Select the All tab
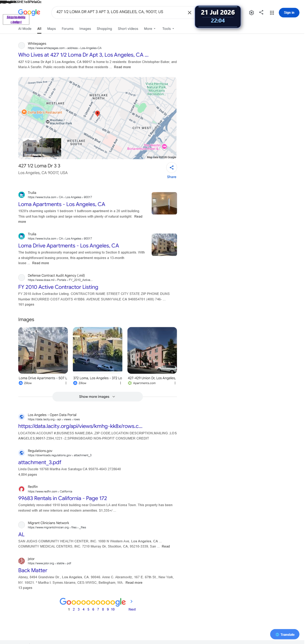The height and width of the screenshot is (644, 308). click(39, 29)
